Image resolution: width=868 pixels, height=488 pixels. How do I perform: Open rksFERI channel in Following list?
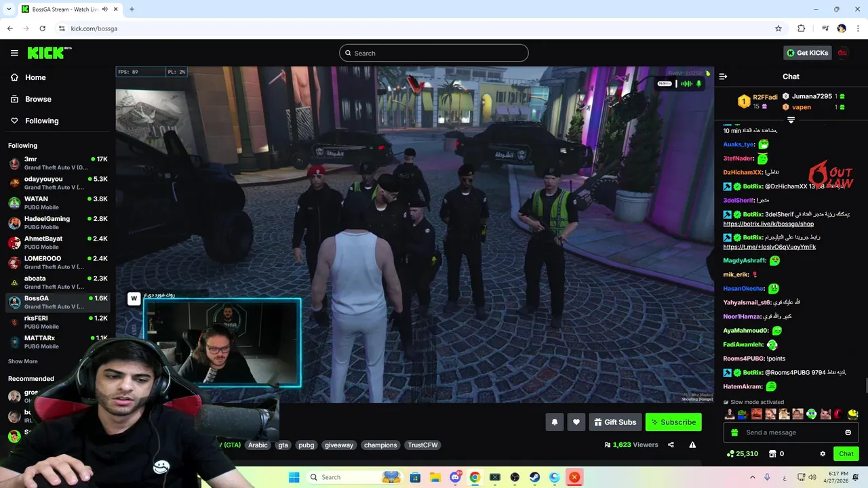(x=58, y=322)
